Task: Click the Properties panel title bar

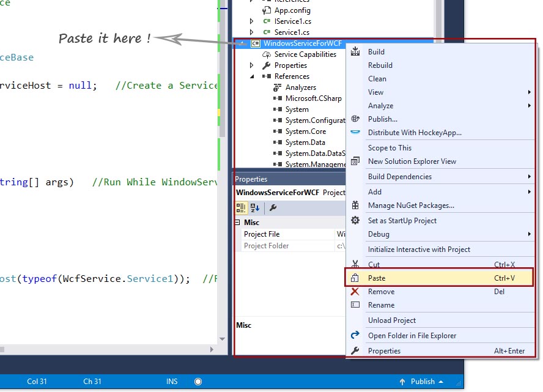Action: tap(289, 179)
